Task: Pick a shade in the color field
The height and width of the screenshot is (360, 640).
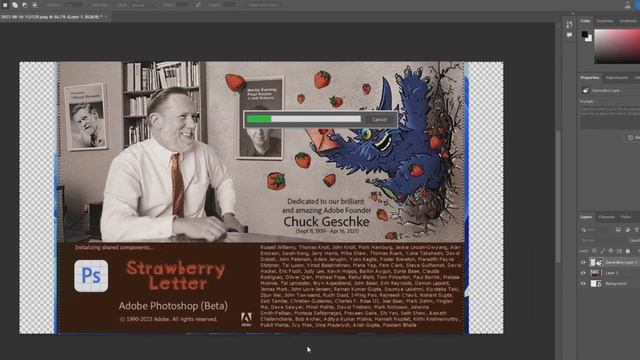Action: [617, 46]
